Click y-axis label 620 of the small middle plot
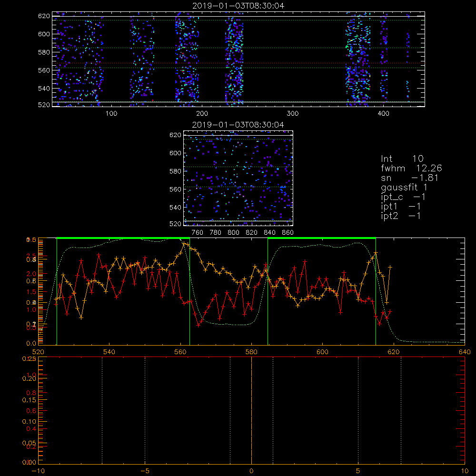The image size is (476, 476). coord(175,135)
